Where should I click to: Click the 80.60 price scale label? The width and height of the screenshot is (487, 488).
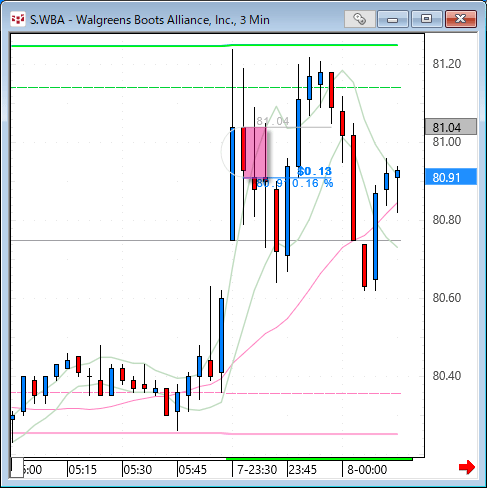[x=447, y=298]
